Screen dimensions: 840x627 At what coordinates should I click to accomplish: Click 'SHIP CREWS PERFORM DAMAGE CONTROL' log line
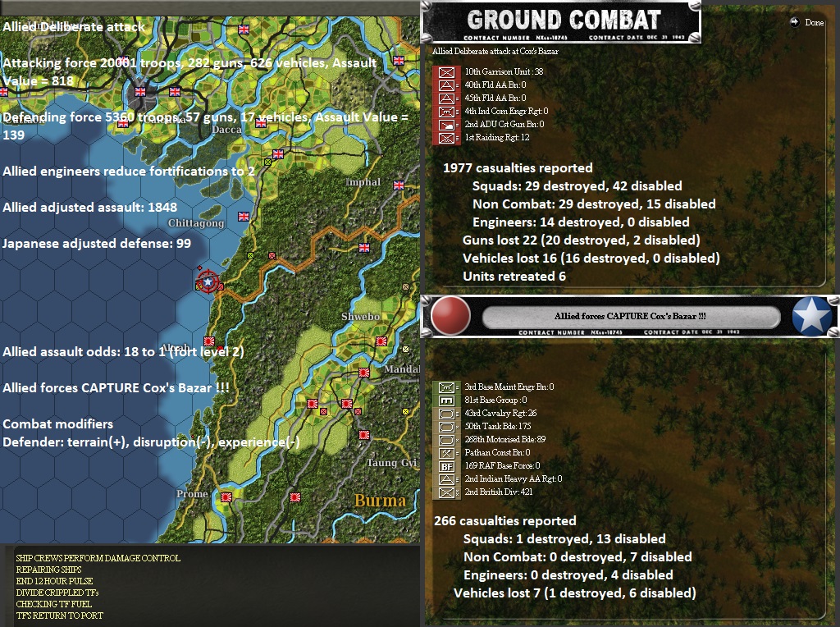(x=98, y=558)
